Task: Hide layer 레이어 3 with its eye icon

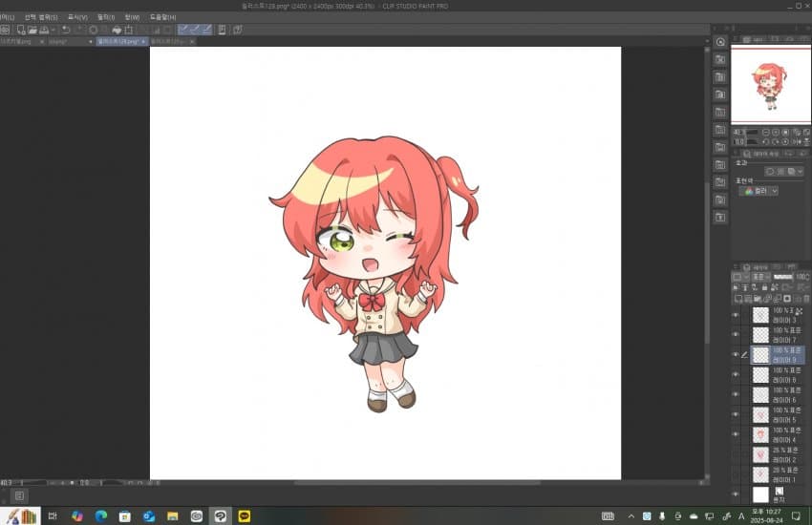Action: point(736,314)
